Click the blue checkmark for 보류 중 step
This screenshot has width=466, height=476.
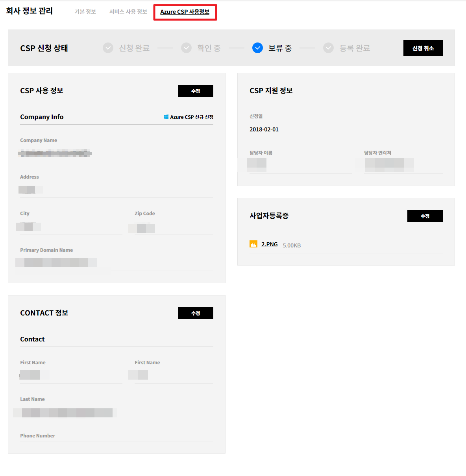tap(257, 48)
